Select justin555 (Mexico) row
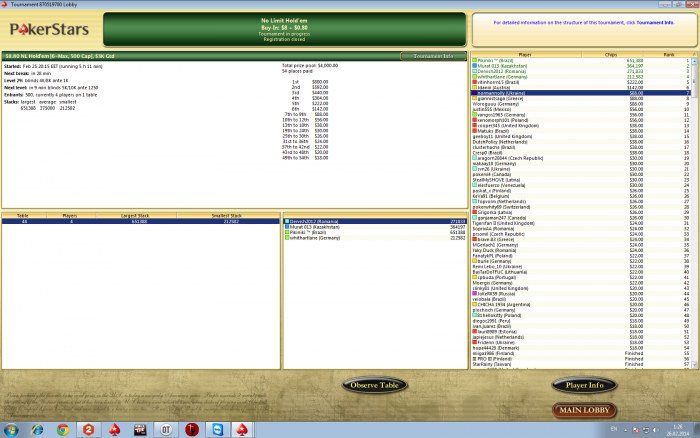The width and height of the screenshot is (700, 438). pyautogui.click(x=581, y=109)
